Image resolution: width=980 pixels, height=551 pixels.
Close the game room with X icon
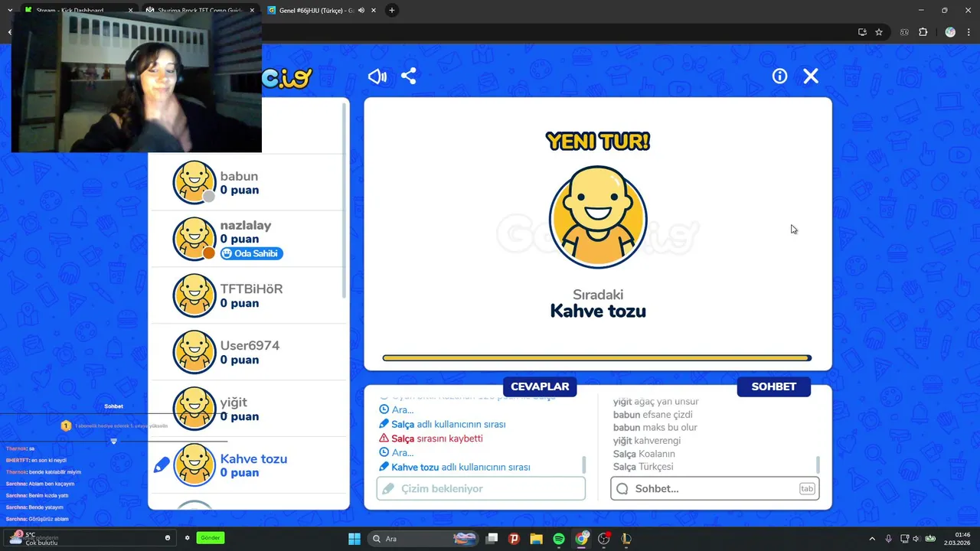tap(811, 76)
